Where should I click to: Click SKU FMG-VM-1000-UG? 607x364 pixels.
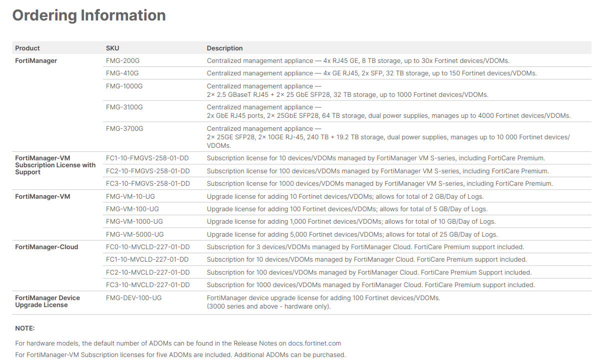pos(134,221)
